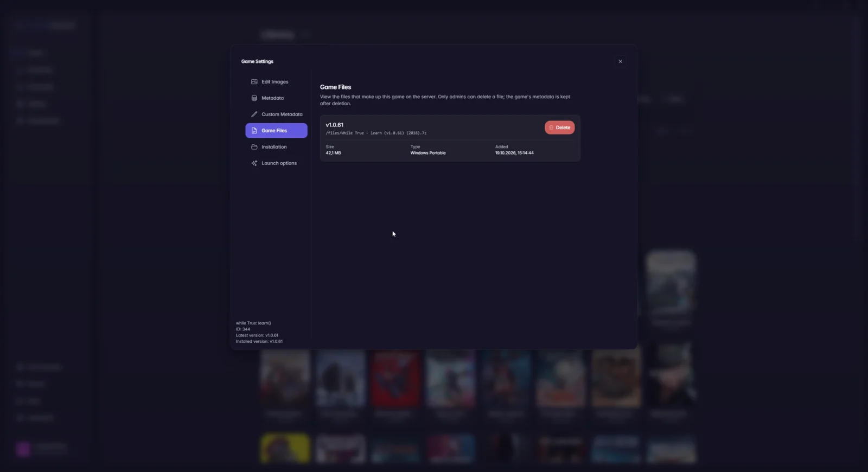Click the "while True: learn()" game name
Screen dimensions: 868x472
[253, 323]
